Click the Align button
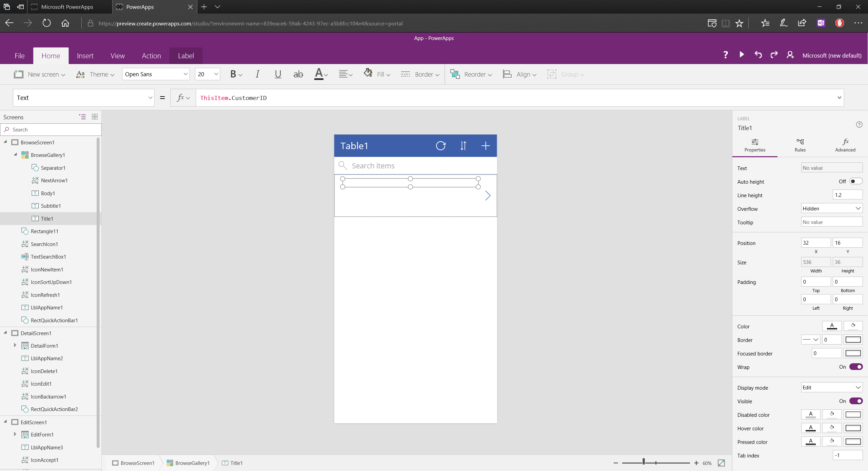This screenshot has width=868, height=471. 519,74
